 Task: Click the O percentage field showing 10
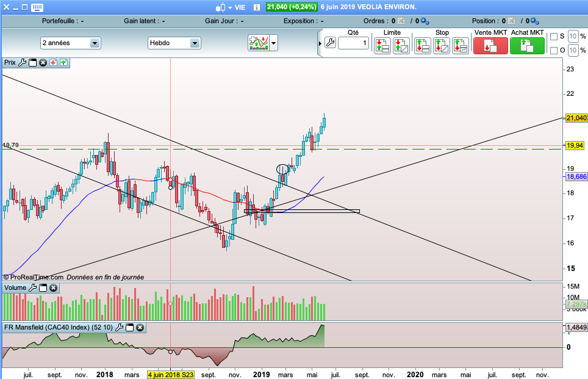[573, 50]
